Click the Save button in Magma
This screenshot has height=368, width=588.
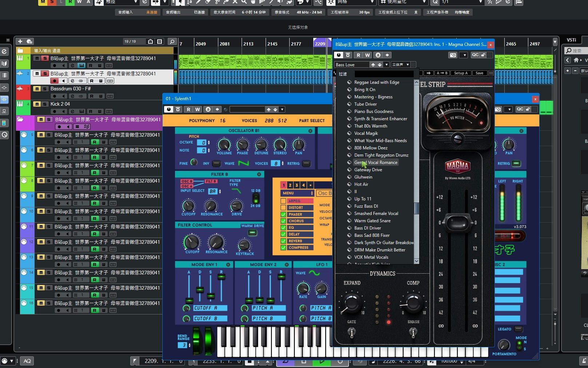(479, 73)
